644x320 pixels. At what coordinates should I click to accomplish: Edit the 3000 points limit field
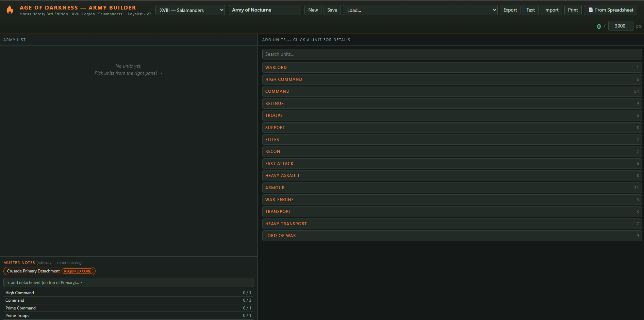click(x=621, y=26)
